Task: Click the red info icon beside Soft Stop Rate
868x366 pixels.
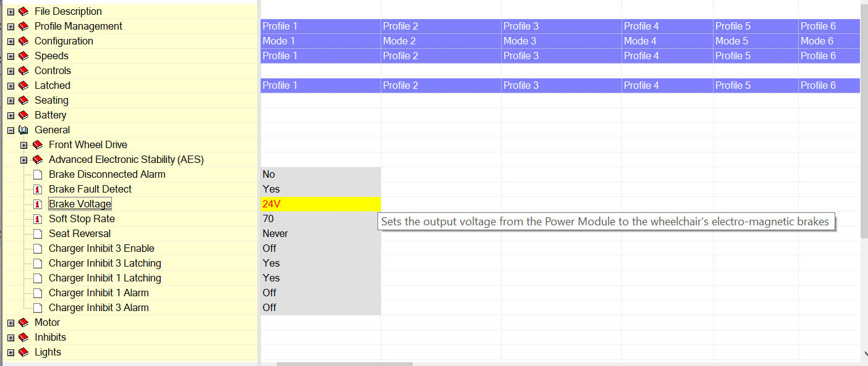Action: point(38,219)
